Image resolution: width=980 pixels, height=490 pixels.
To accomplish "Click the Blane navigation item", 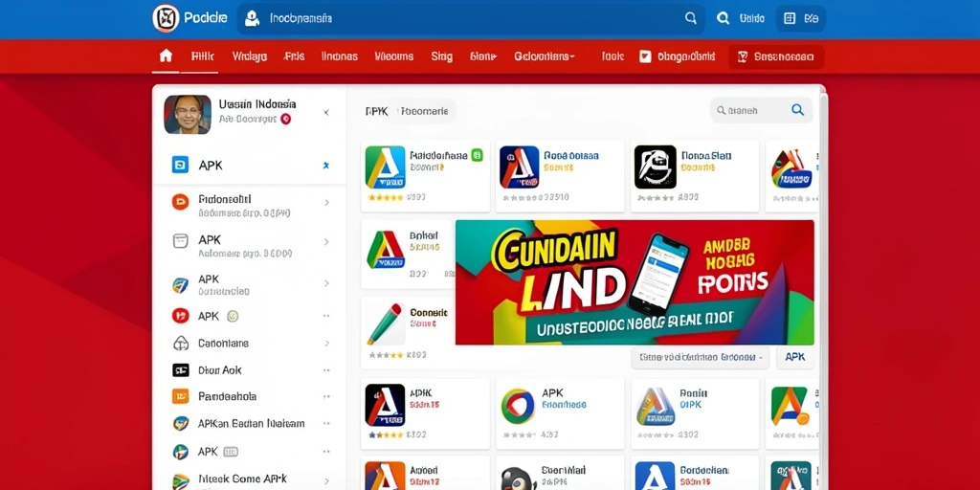I will [482, 56].
